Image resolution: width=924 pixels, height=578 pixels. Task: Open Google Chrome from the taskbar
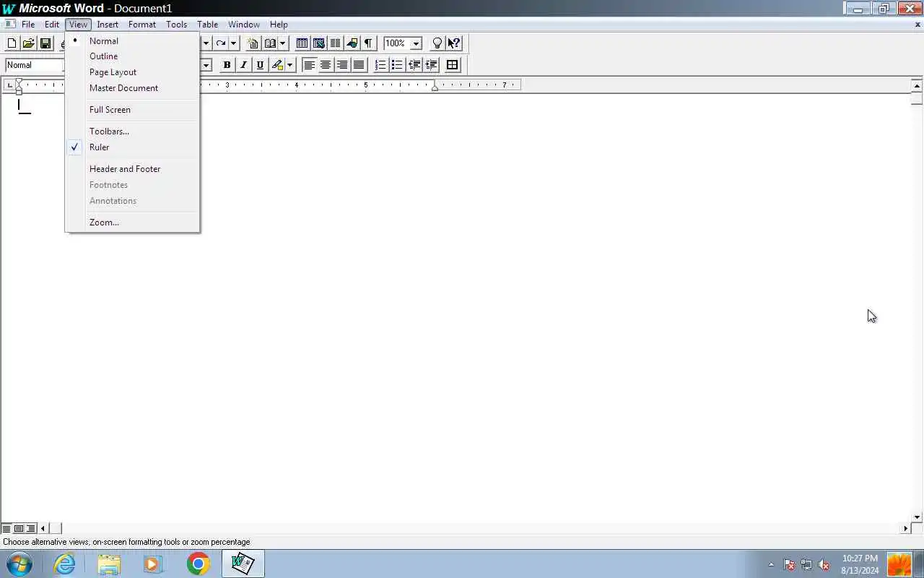click(198, 564)
